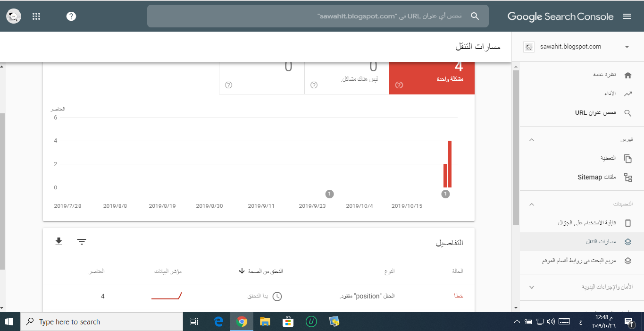The image size is (644, 331).
Task: Open Microsoft Store from the taskbar
Action: click(x=288, y=322)
